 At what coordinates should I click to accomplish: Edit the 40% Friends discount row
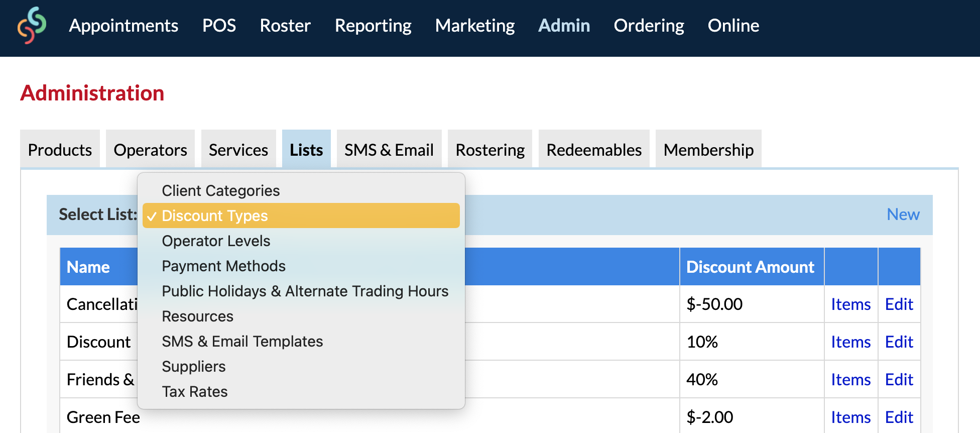click(899, 379)
